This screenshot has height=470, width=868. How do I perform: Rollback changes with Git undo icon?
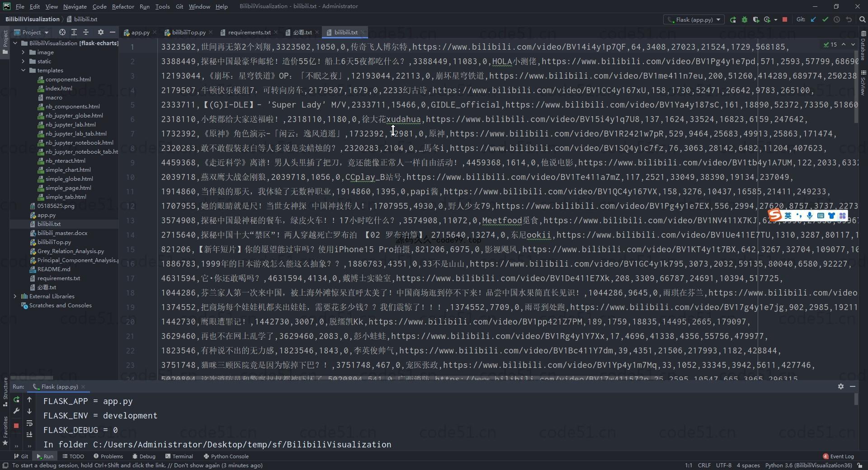coord(849,19)
